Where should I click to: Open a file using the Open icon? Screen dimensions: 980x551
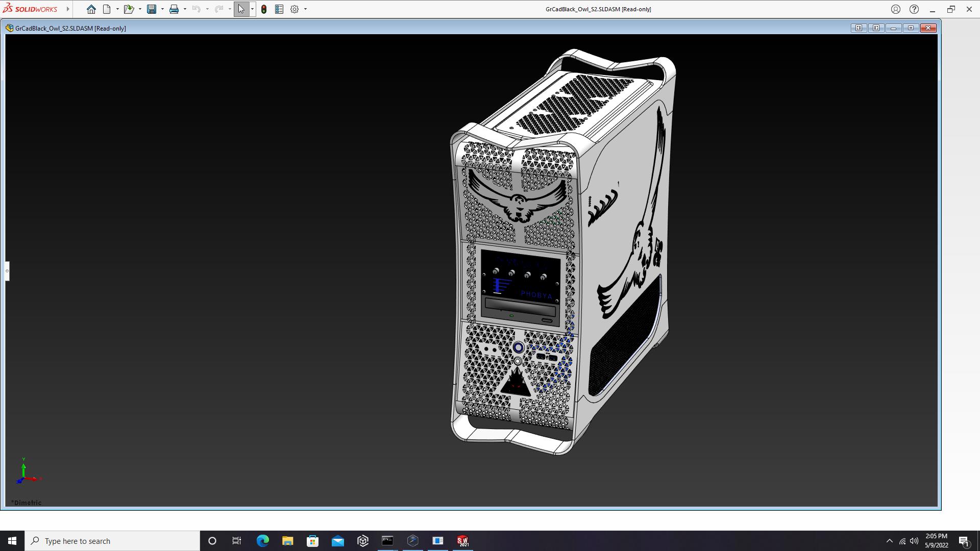coord(129,9)
